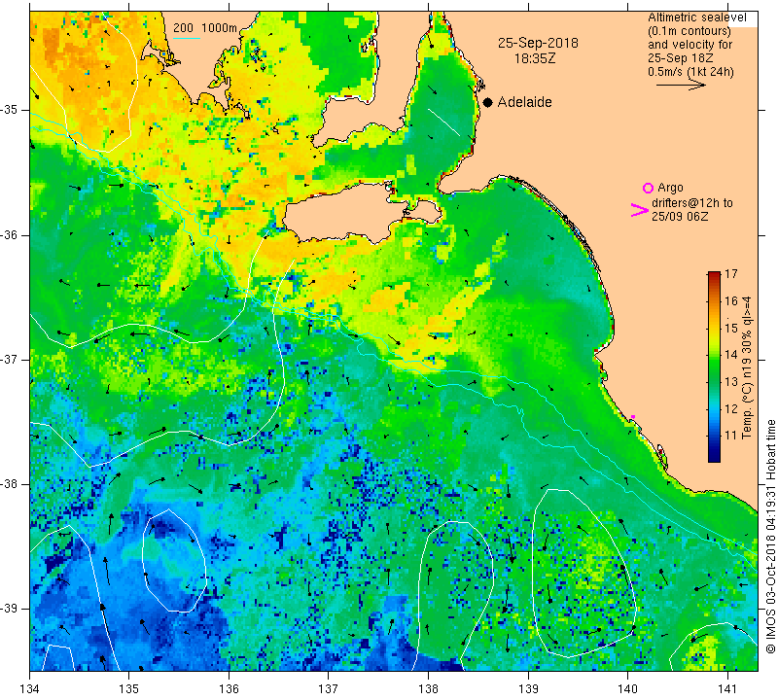Click the 'Altimetric sealevel' legend text

[697, 17]
